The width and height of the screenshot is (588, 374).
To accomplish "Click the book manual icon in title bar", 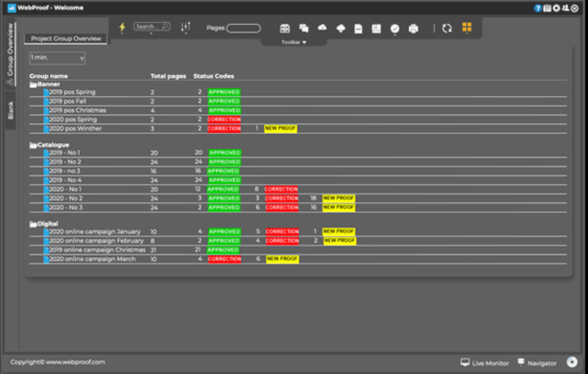I will coord(547,8).
